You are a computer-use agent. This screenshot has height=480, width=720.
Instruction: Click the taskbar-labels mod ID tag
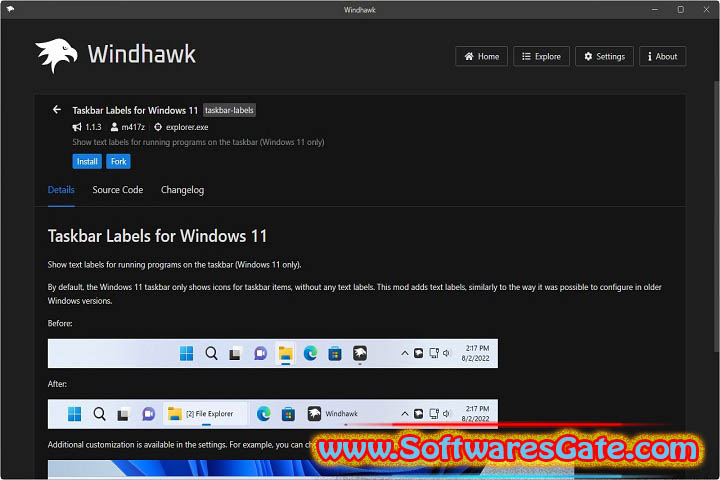(229, 110)
